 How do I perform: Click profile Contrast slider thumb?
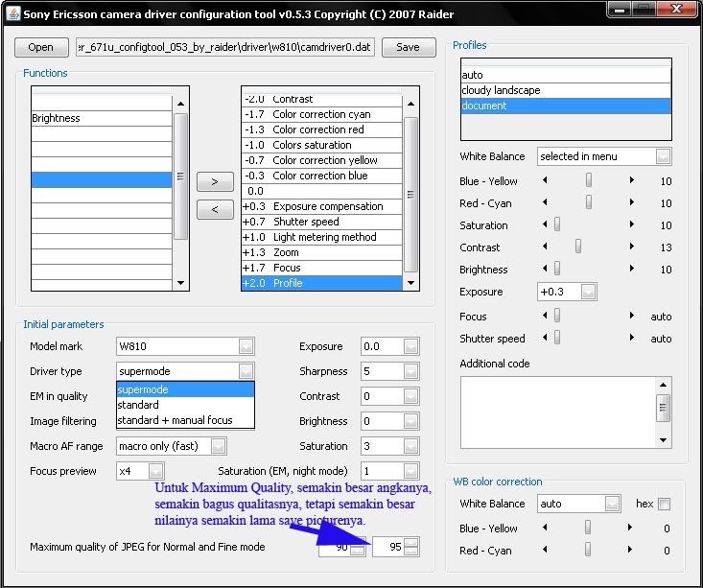tap(578, 247)
